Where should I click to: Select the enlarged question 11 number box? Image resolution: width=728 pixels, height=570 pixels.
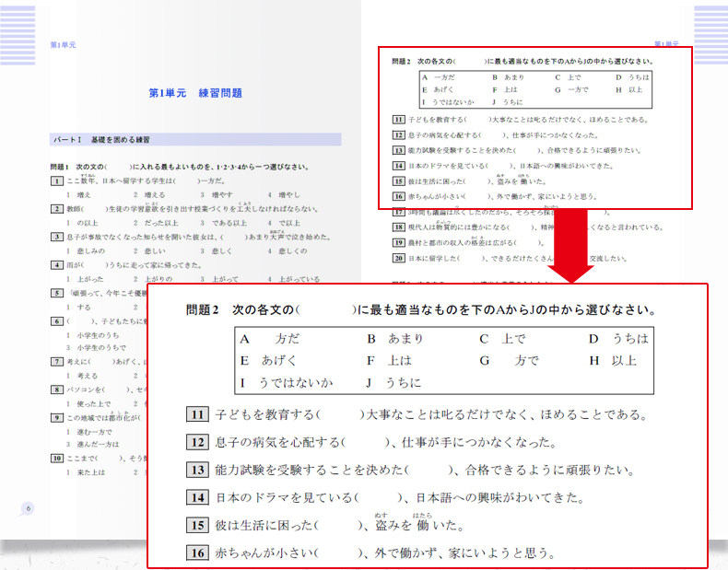[x=197, y=414]
